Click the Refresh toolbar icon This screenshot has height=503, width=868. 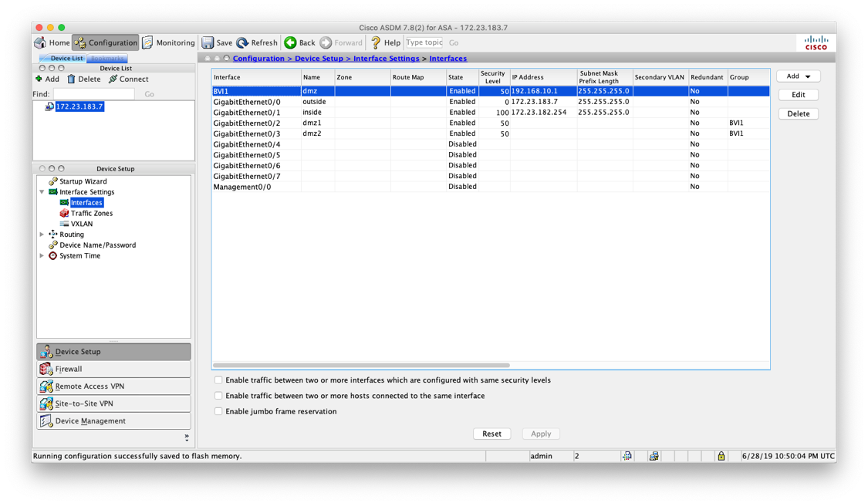point(256,42)
